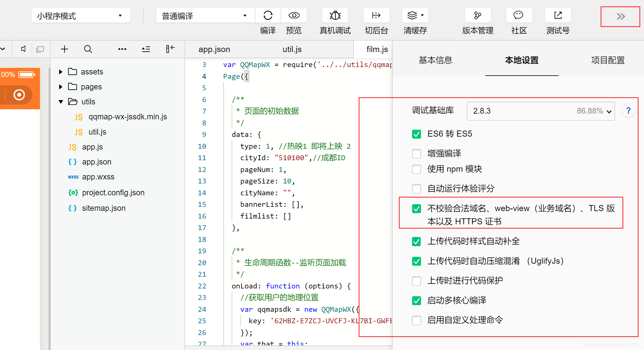Expand the clear cache dropdown arrow

click(422, 16)
